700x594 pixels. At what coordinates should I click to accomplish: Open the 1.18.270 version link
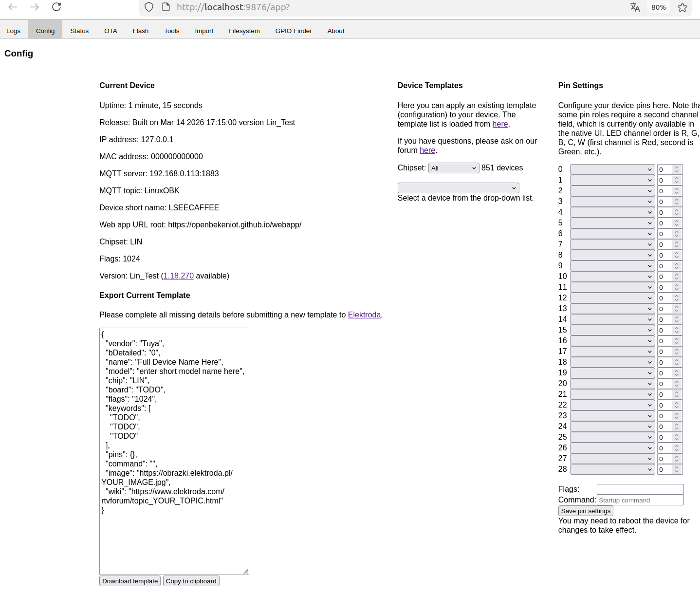[179, 276]
